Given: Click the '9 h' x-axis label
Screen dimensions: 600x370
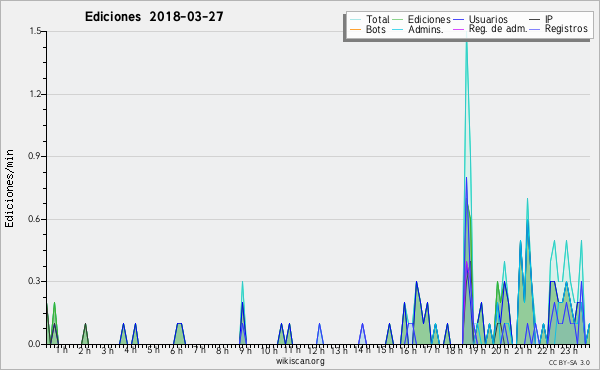Looking at the screenshot, I should 246,350.
